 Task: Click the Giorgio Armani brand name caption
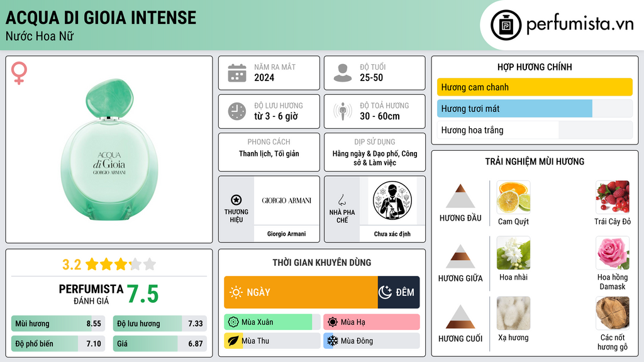pyautogui.click(x=286, y=234)
